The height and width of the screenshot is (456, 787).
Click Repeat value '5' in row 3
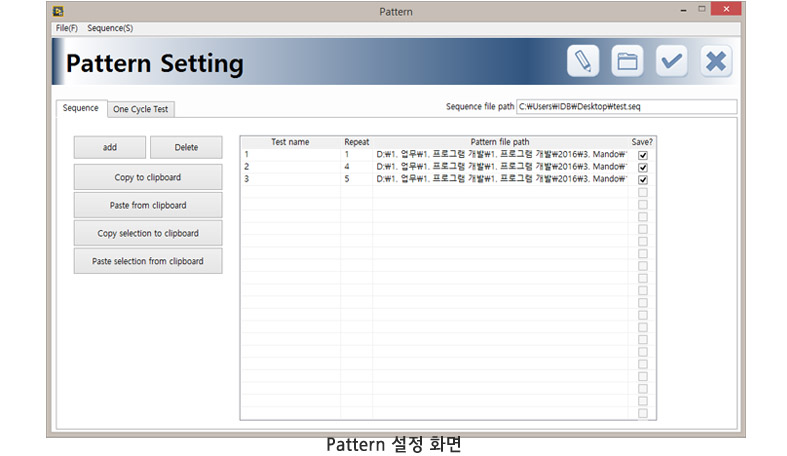pos(357,179)
